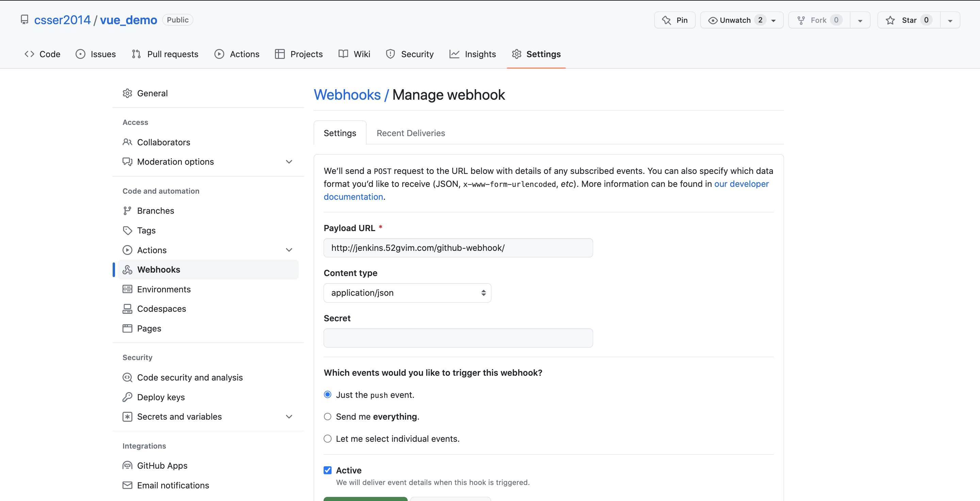980x501 pixels.
Task: Follow the Webhooks breadcrumb link
Action: click(347, 95)
